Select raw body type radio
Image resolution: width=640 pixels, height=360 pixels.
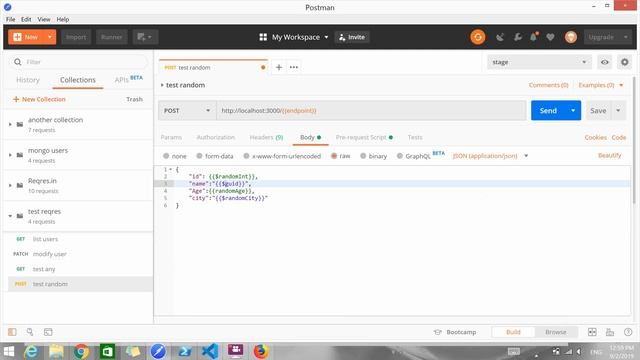tap(334, 156)
